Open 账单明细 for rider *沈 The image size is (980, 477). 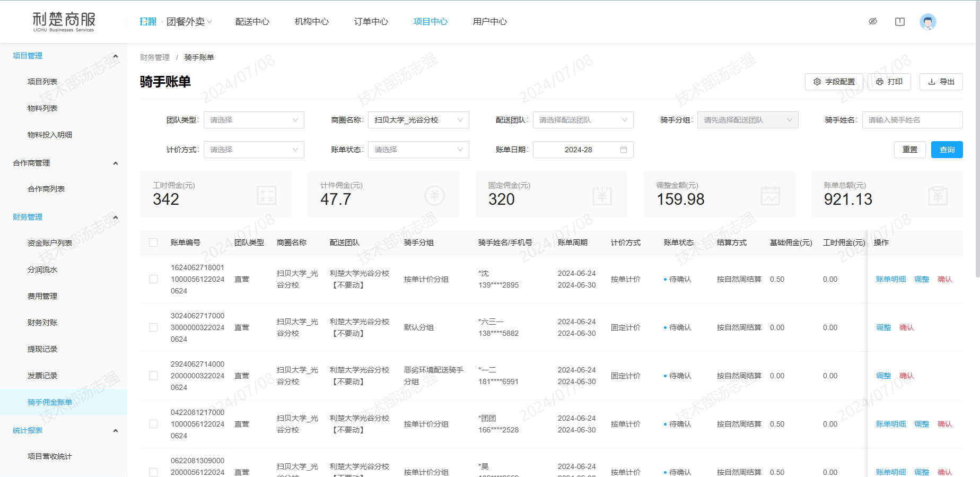click(891, 279)
